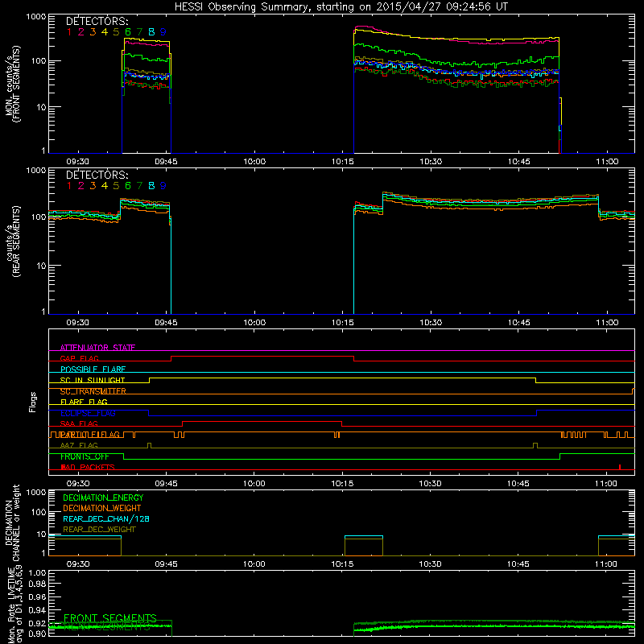
Task: Click dark green detector 7 in rear segments legend
Action: click(139, 186)
